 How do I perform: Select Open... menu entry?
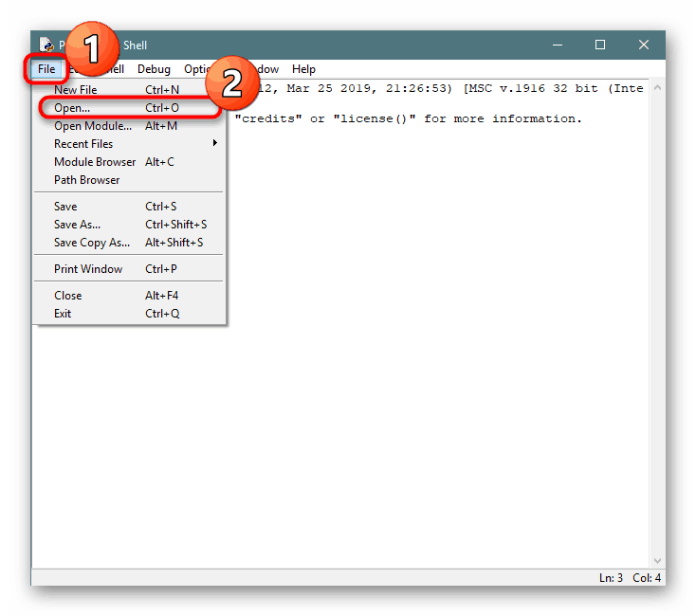(x=130, y=108)
